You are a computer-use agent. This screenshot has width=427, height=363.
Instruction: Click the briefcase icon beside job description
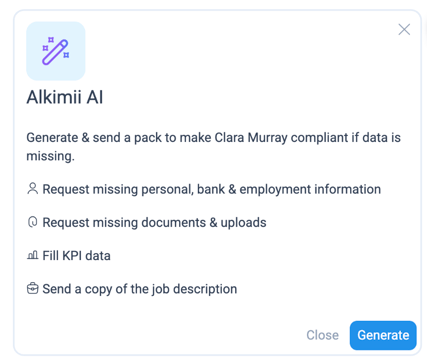pyautogui.click(x=32, y=289)
